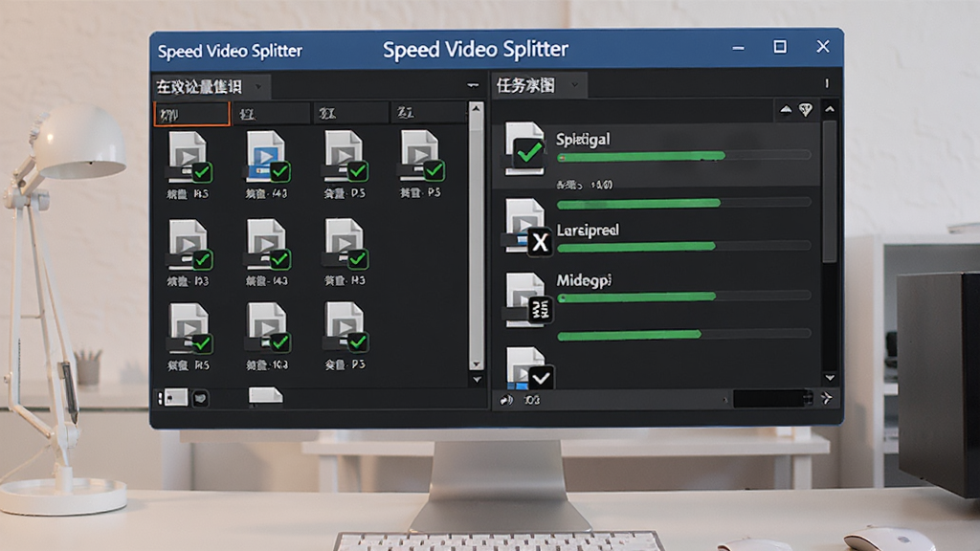Click the Midegpi progress bar
The width and height of the screenshot is (980, 551).
coord(683,298)
